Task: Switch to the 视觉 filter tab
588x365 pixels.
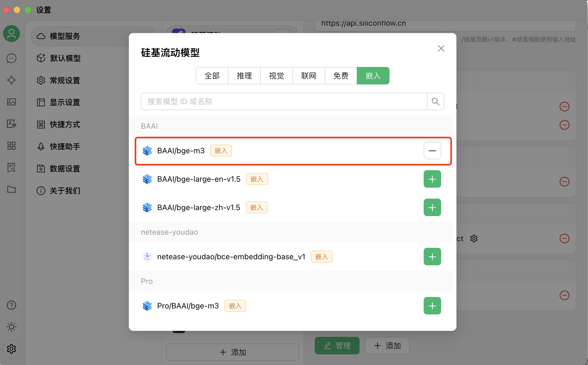Action: (276, 76)
